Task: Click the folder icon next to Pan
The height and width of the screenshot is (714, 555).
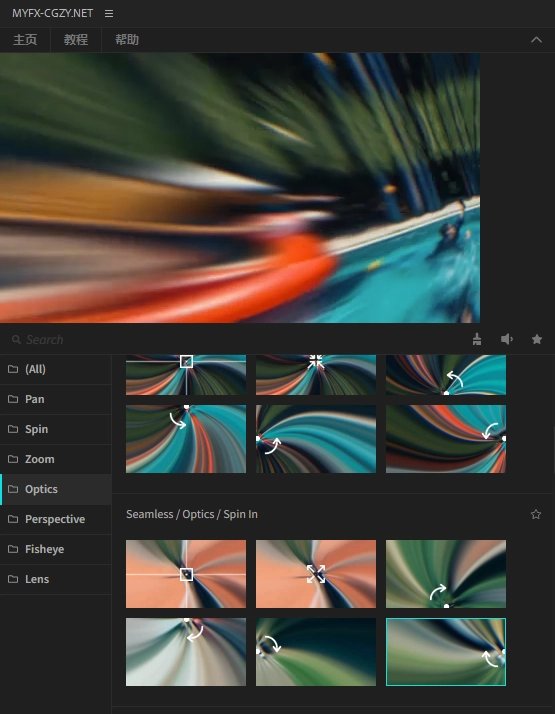Action: [x=13, y=399]
